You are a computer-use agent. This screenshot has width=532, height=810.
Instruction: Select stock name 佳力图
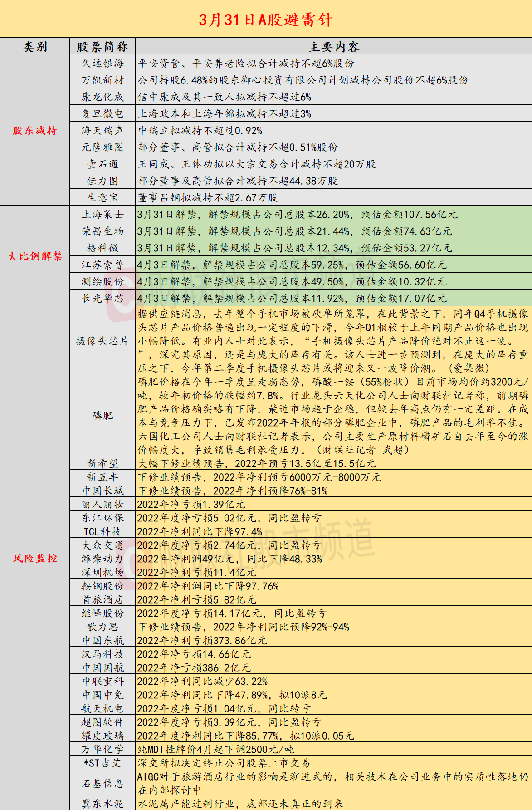click(x=102, y=181)
